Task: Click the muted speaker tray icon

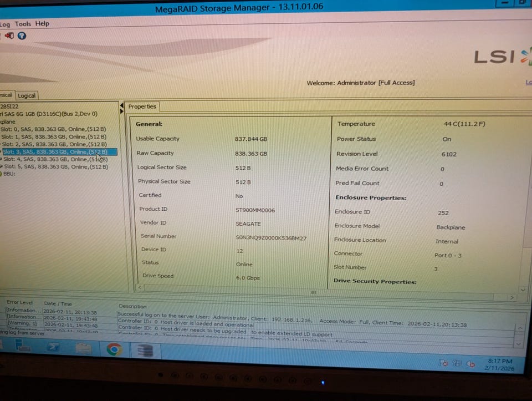Action: pyautogui.click(x=470, y=364)
